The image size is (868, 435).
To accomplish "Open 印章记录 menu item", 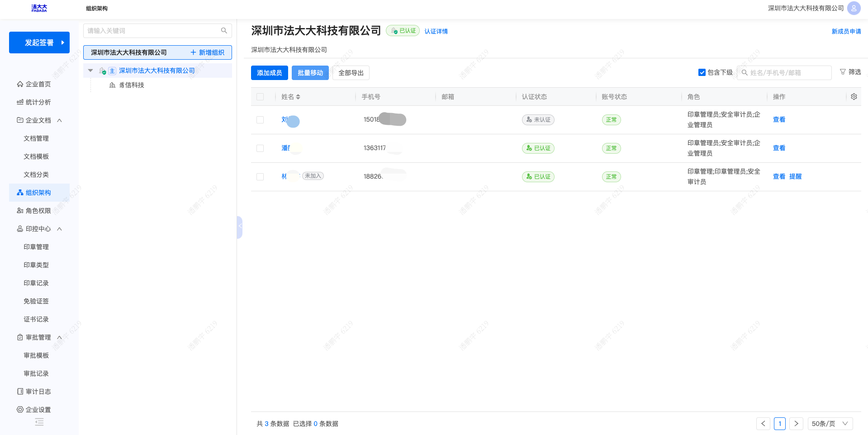I will point(36,283).
